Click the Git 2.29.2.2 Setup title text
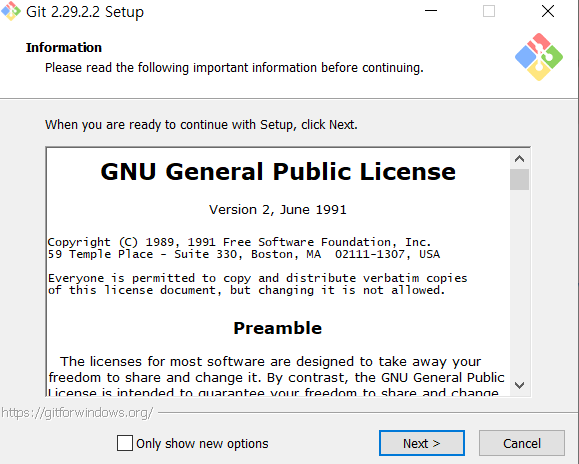The width and height of the screenshot is (579, 464). (x=85, y=12)
